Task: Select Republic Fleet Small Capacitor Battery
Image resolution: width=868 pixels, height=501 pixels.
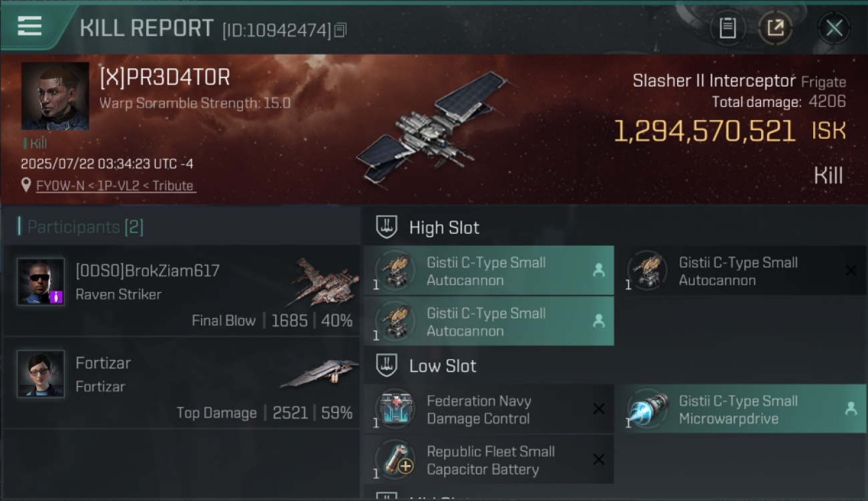Action: (x=488, y=460)
